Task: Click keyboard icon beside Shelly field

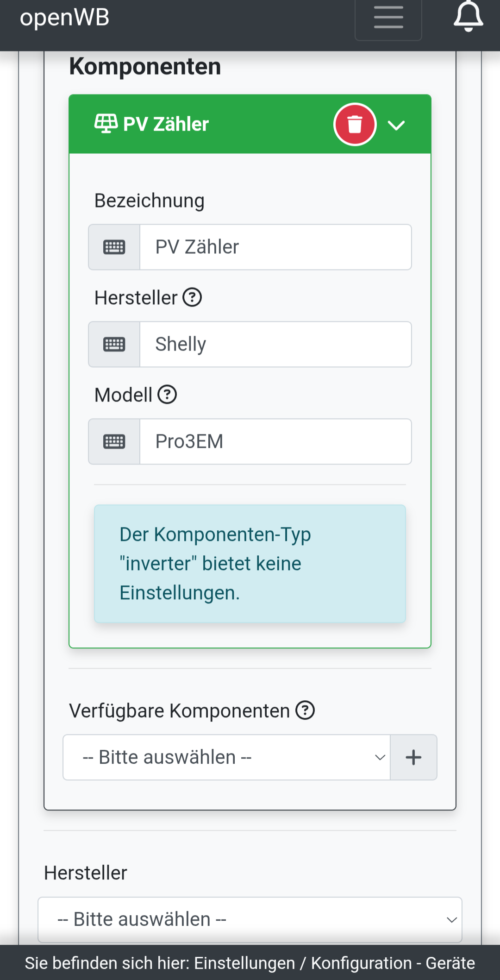Action: click(114, 345)
